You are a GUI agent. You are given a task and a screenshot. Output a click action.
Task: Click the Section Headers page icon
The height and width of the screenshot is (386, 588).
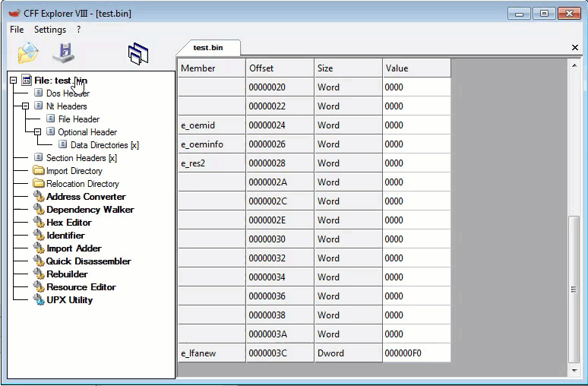pos(38,157)
